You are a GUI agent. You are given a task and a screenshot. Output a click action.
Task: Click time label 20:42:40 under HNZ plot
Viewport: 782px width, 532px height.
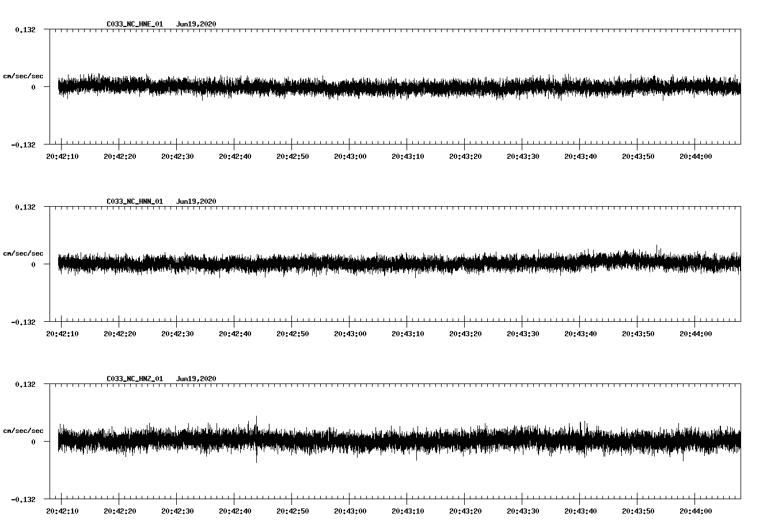click(x=235, y=511)
